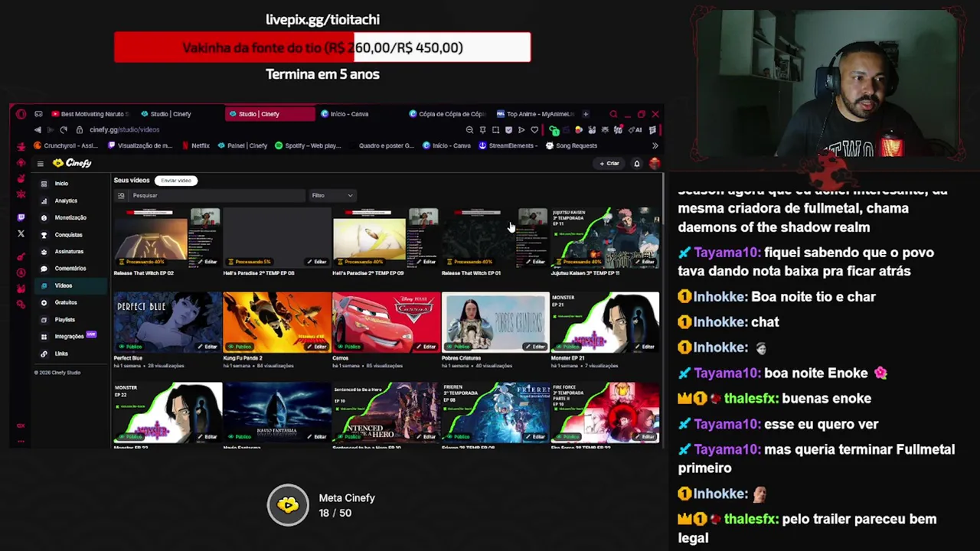Edit Jujutsu Kaisen 3º TEMP EP 11
The width and height of the screenshot is (980, 551).
645,262
